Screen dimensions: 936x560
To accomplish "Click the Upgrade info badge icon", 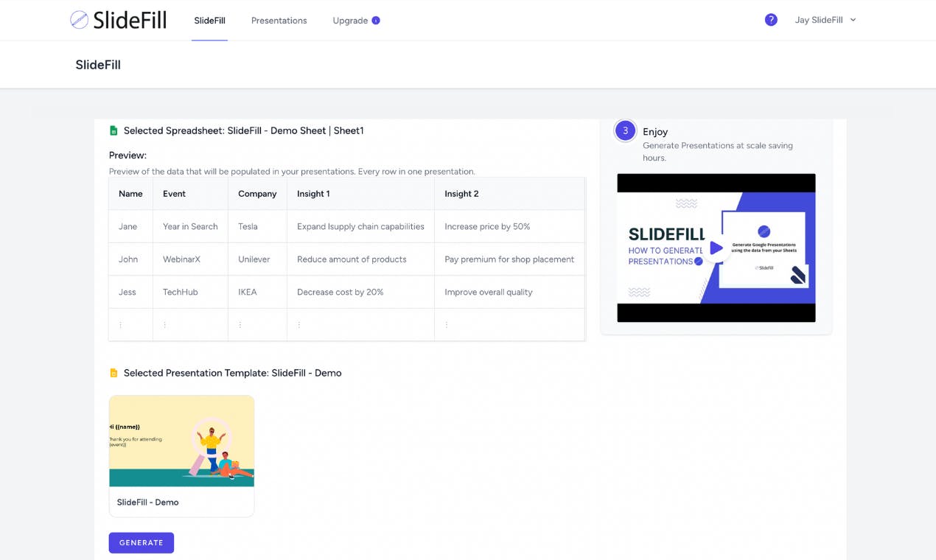I will 376,21.
